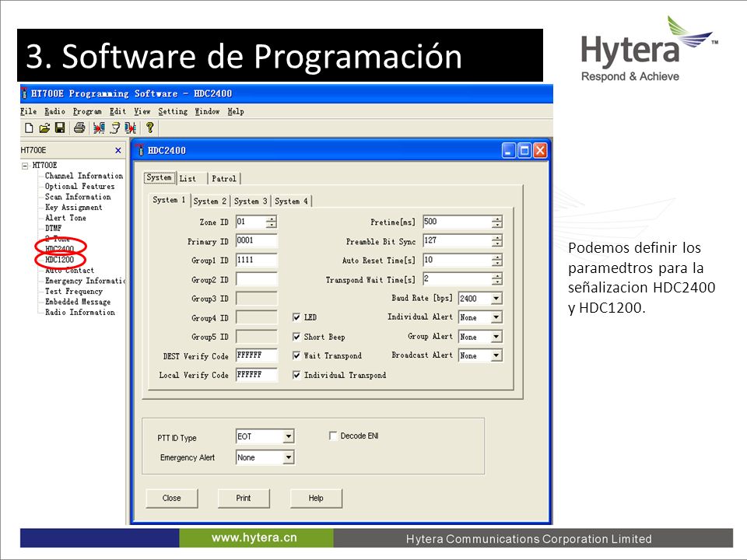The height and width of the screenshot is (560, 747).
Task: Switch to the System 2 sub-tab
Action: pyautogui.click(x=210, y=201)
